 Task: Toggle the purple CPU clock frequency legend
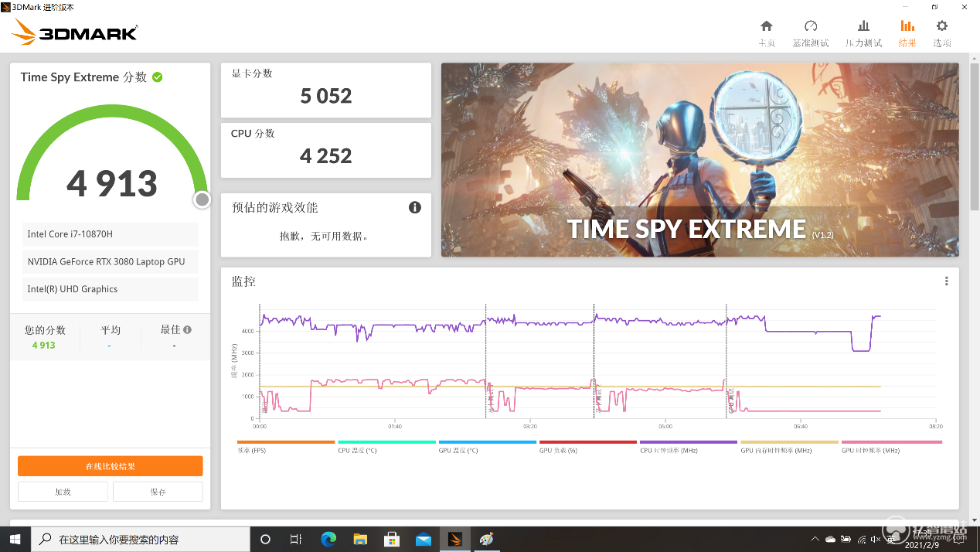click(689, 446)
